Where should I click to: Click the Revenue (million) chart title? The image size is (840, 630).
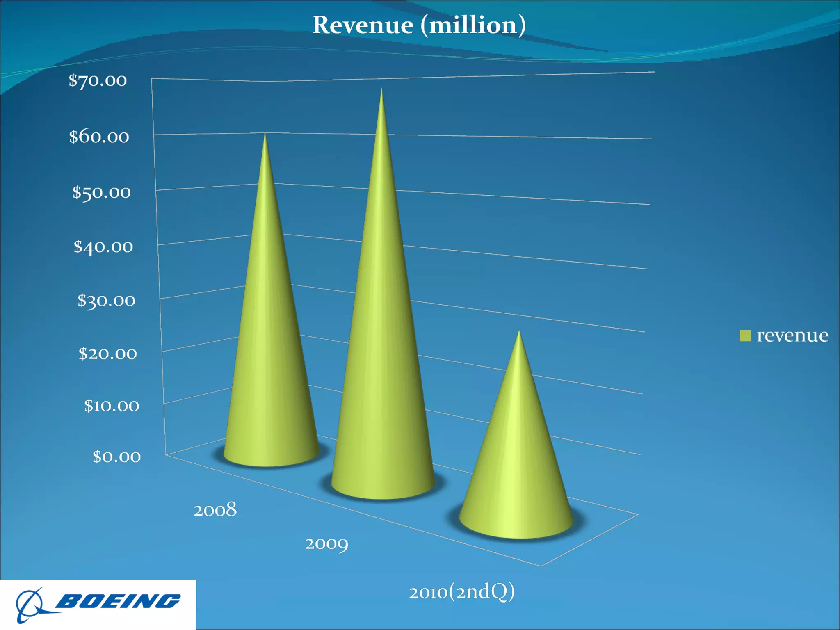pyautogui.click(x=419, y=25)
